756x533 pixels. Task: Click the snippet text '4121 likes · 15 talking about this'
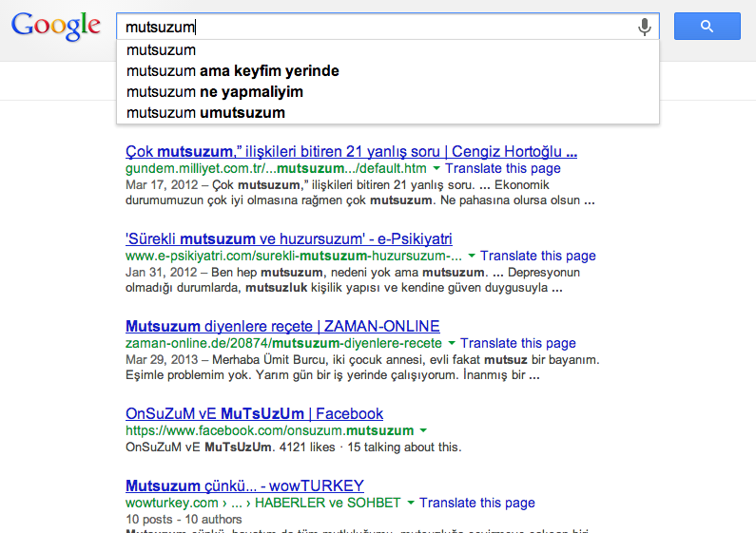(x=370, y=447)
